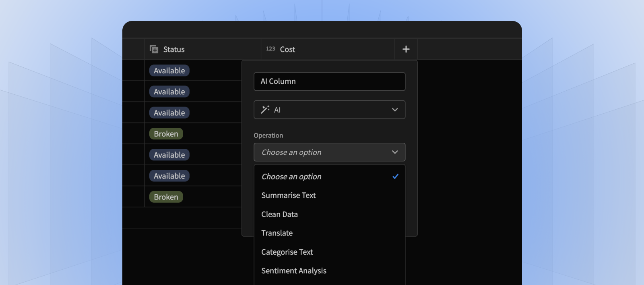The height and width of the screenshot is (285, 644).
Task: Click the Cost column header
Action: coord(287,49)
